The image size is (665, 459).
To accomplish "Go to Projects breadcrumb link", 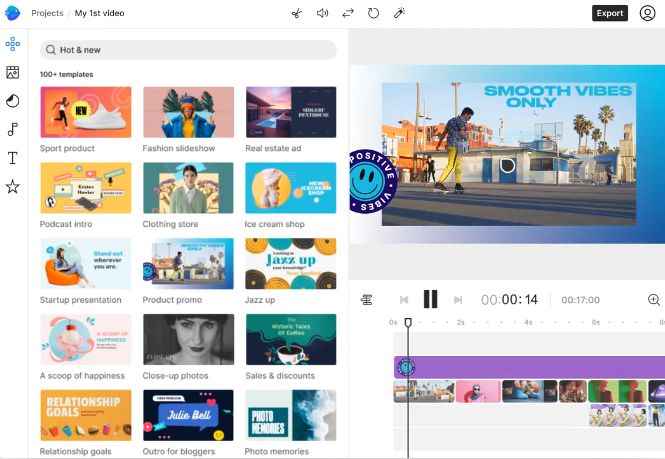I will pyautogui.click(x=47, y=13).
